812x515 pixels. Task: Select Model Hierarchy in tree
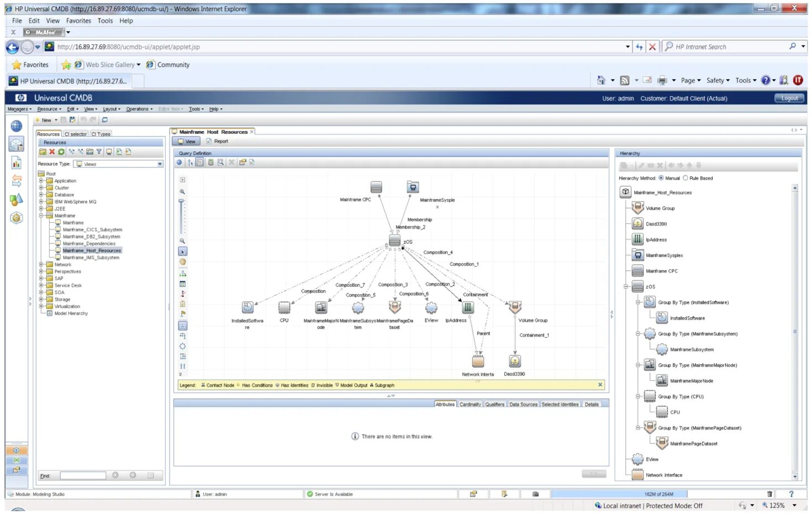coord(71,313)
